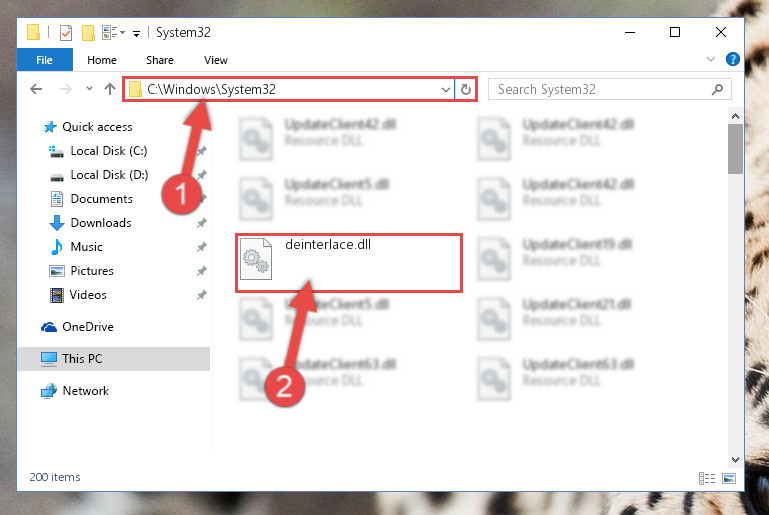Click the vertical scrollbar thumb
Viewport: 769px width, 515px height.
[x=735, y=149]
